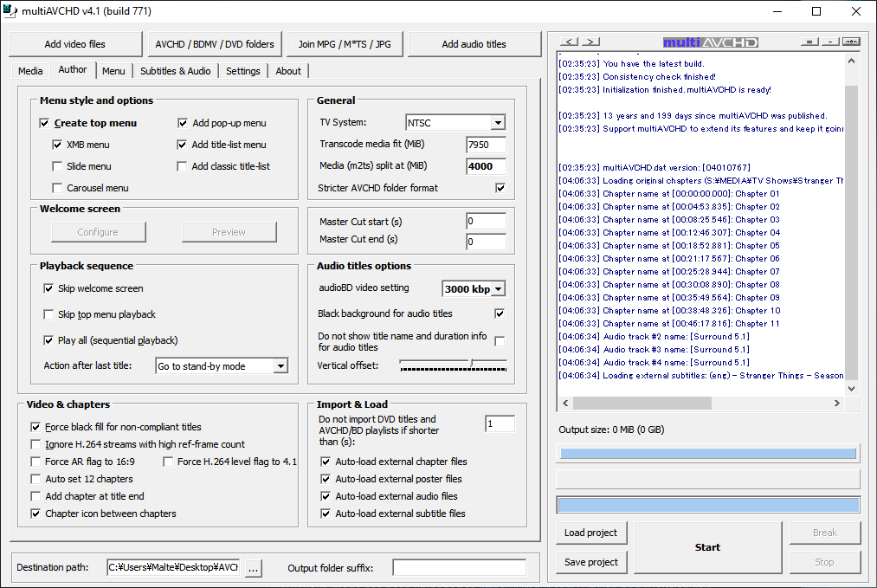
Task: Click log horizontal scrollbar left arrow
Action: click(565, 403)
